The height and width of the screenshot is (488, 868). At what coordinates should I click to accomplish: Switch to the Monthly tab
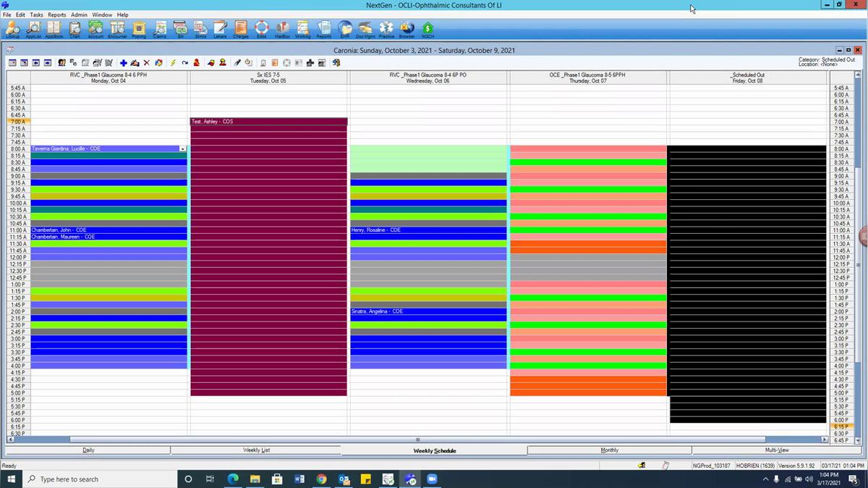coord(610,450)
